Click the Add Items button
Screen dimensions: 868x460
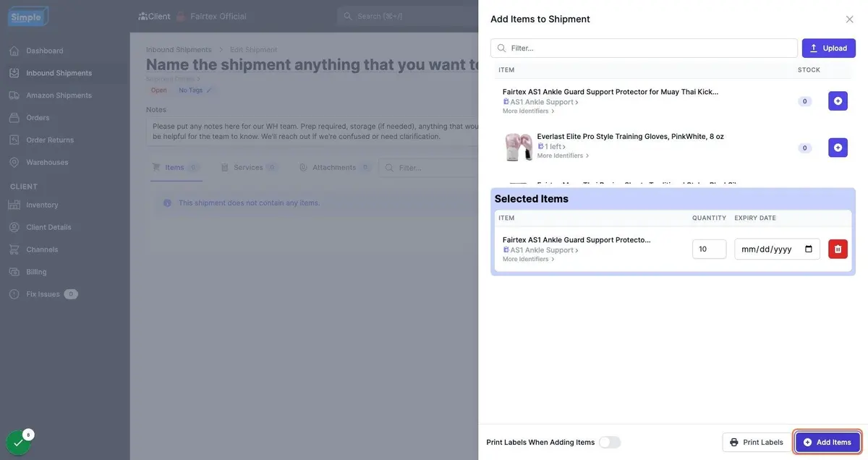(x=827, y=442)
